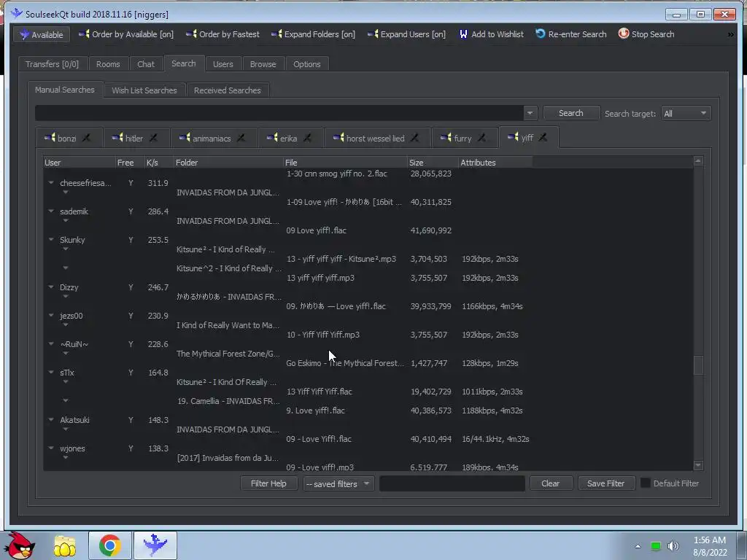The width and height of the screenshot is (747, 560).
Task: Open the Chat tab
Action: point(146,64)
